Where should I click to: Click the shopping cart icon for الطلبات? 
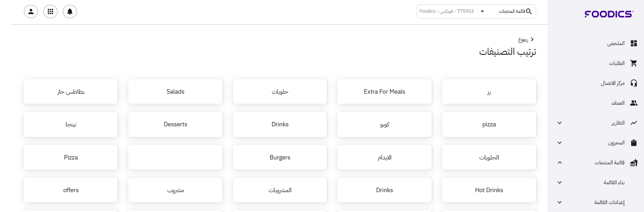[634, 63]
